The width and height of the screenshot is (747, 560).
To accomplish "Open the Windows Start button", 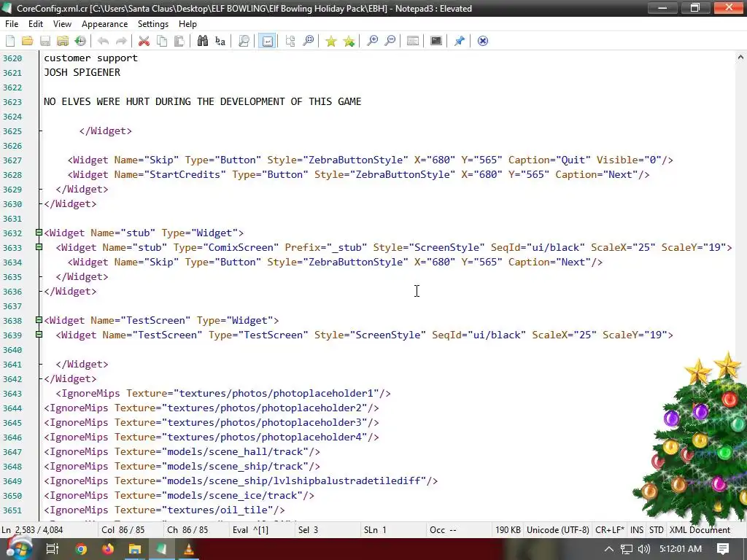I will [x=18, y=549].
